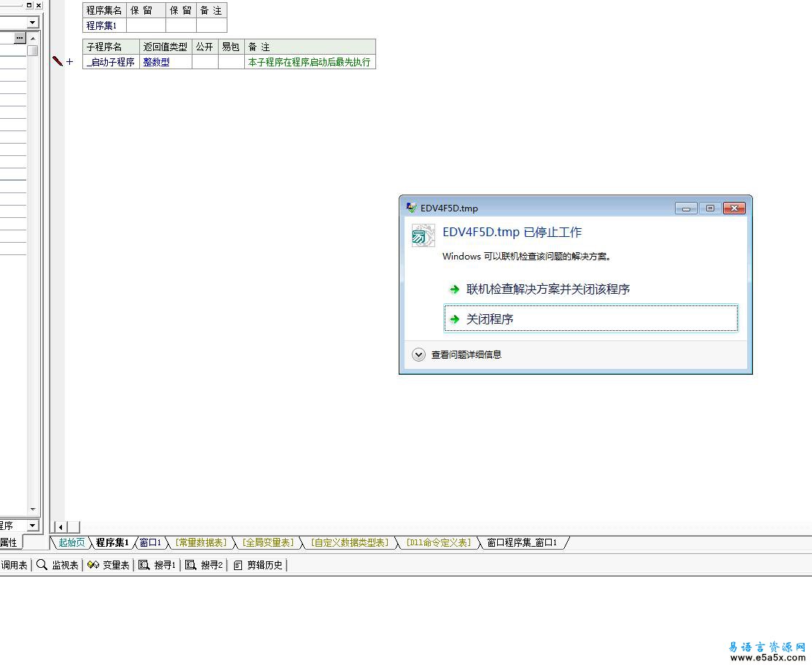Click left panel scrollbar up arrow

pos(33,39)
